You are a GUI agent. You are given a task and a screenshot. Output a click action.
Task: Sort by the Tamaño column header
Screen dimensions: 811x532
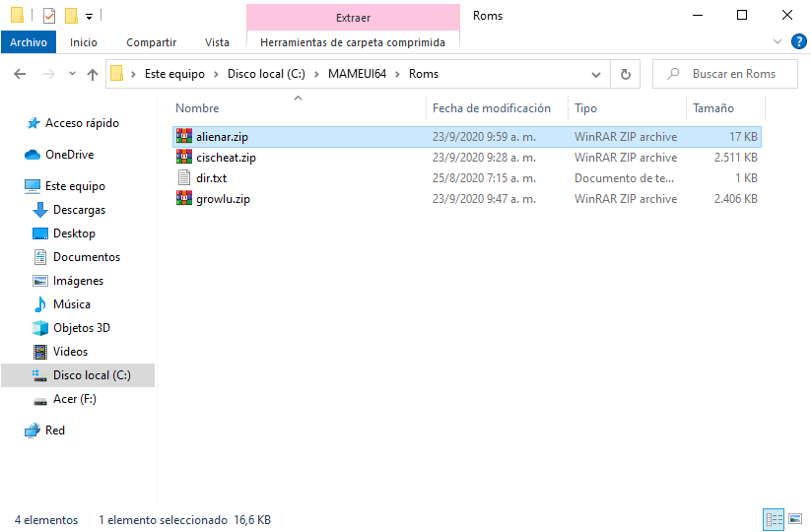713,108
